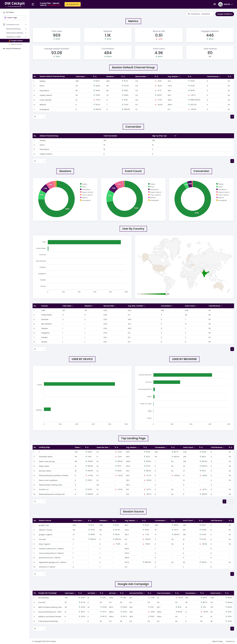Viewport: 237px width, 644px height.
Task: Click the Upgrade Now button
Action: [73, 4]
